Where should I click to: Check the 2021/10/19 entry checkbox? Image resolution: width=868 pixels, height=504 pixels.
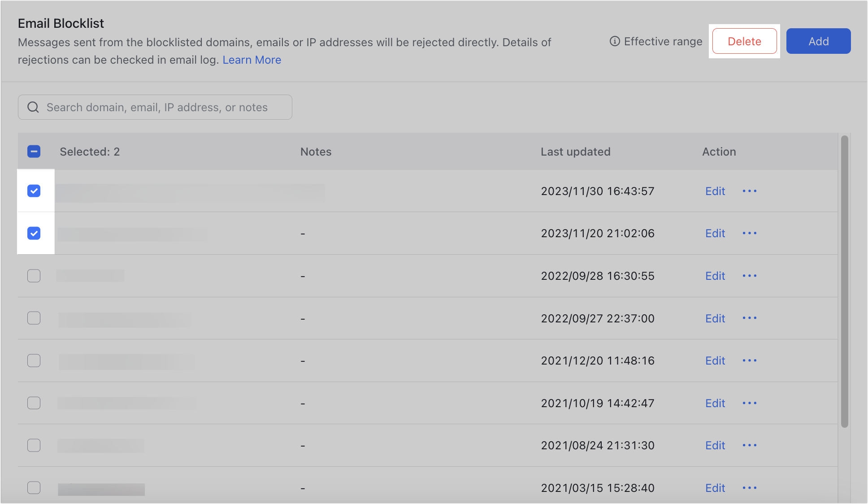pos(34,403)
